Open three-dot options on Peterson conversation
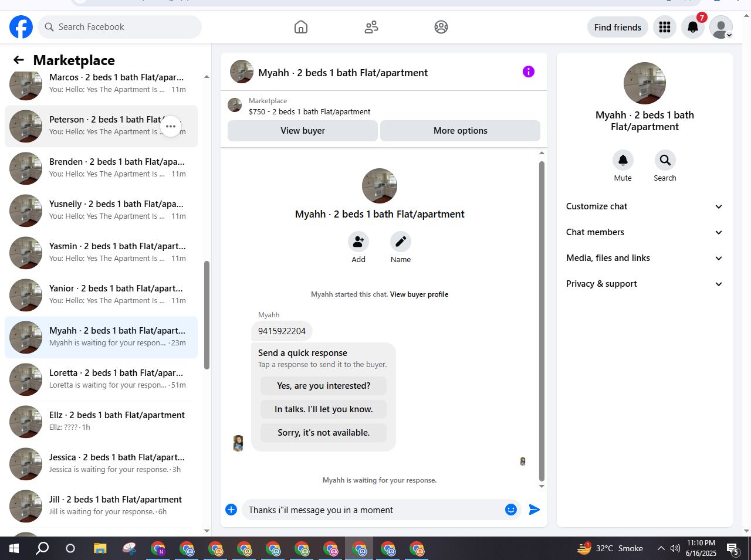Viewport: 751px width, 560px height. 171,126
